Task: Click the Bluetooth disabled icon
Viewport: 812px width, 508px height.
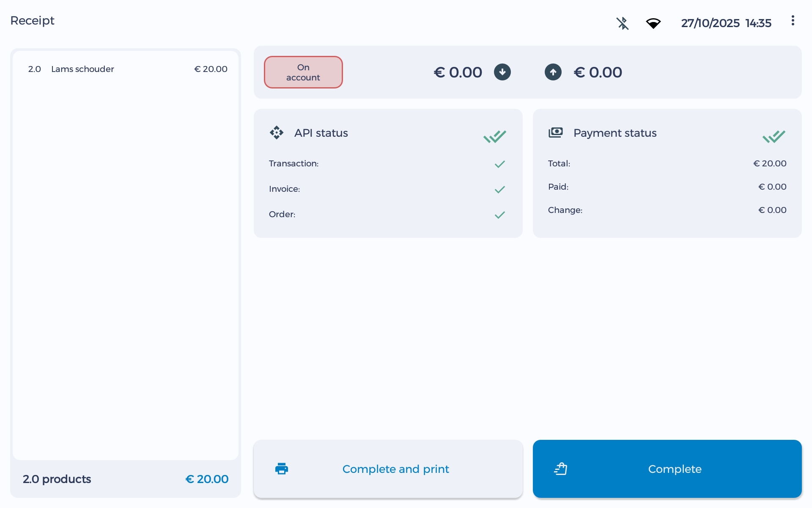Action: [622, 23]
